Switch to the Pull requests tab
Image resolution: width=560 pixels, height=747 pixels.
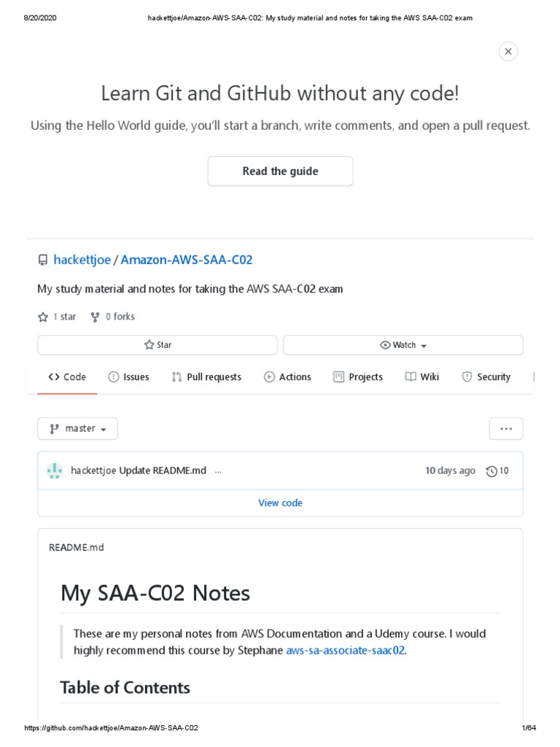206,377
